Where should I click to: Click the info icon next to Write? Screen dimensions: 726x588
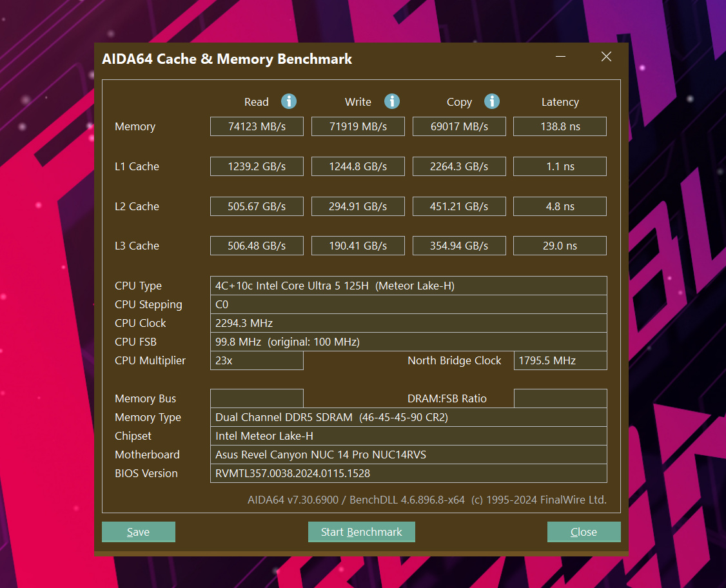pos(392,101)
